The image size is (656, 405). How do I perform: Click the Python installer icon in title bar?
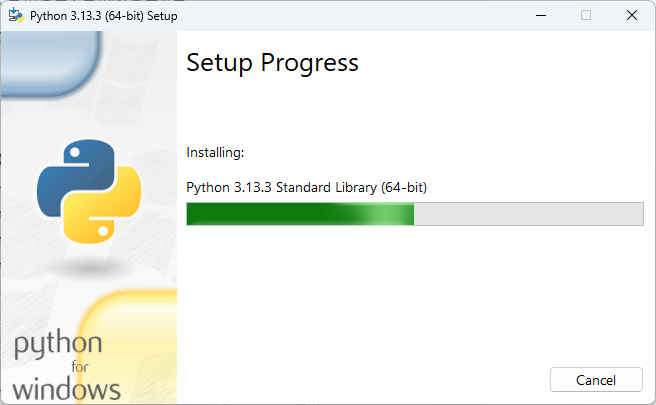16,15
